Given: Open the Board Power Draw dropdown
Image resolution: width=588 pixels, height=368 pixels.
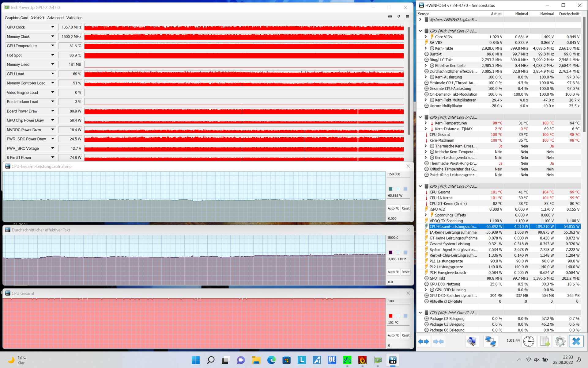Looking at the screenshot, I should coord(53,111).
